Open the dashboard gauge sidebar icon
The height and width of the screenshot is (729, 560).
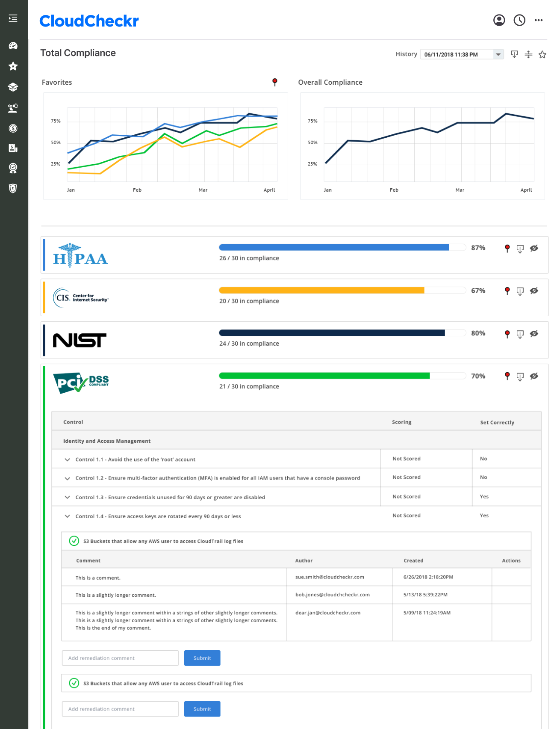(x=13, y=46)
